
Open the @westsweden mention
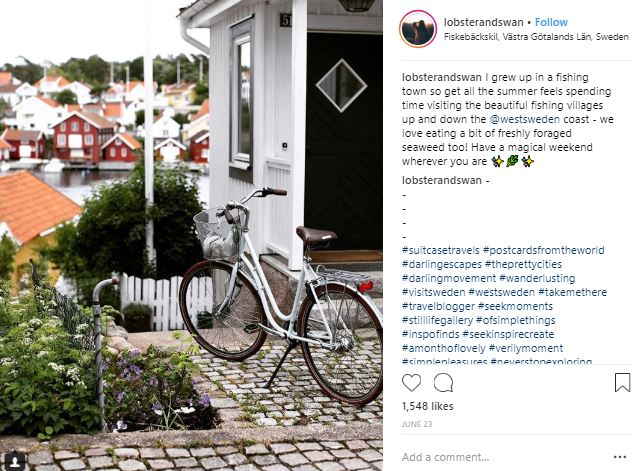524,119
